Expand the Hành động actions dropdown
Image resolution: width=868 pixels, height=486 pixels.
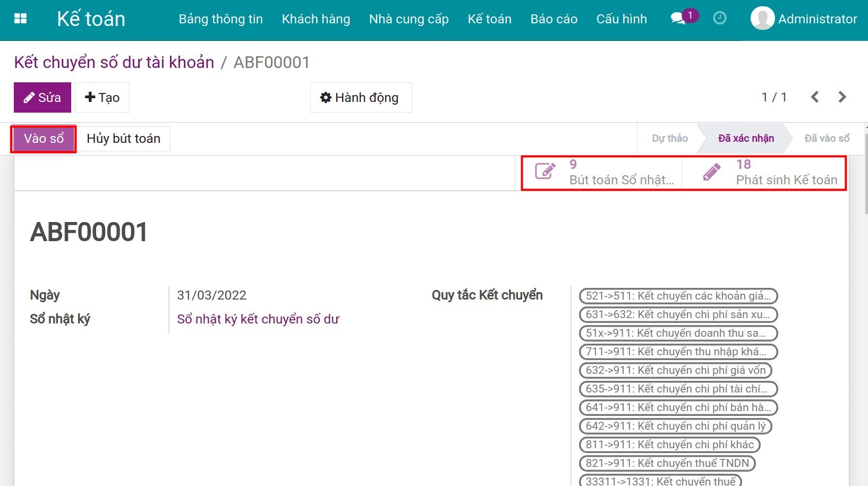[361, 98]
